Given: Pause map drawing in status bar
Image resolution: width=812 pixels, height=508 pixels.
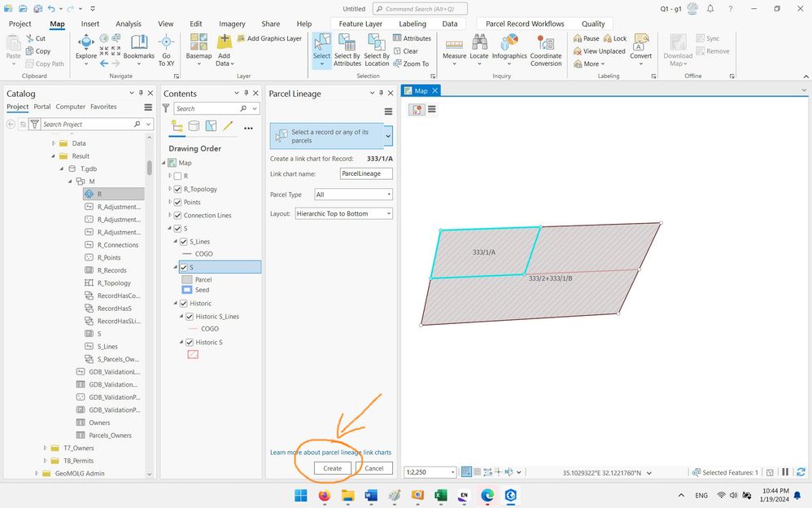Looking at the screenshot, I should (x=785, y=472).
